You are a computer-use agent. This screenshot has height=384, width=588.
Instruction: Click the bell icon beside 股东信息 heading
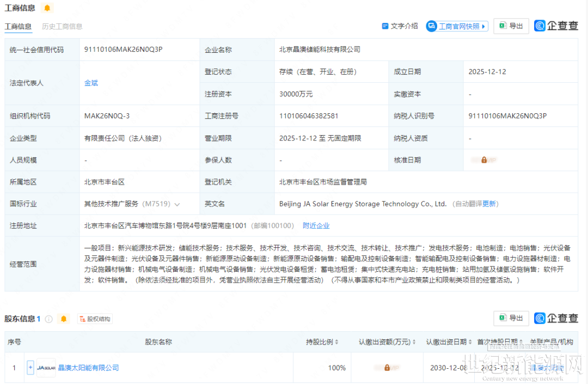pyautogui.click(x=64, y=319)
